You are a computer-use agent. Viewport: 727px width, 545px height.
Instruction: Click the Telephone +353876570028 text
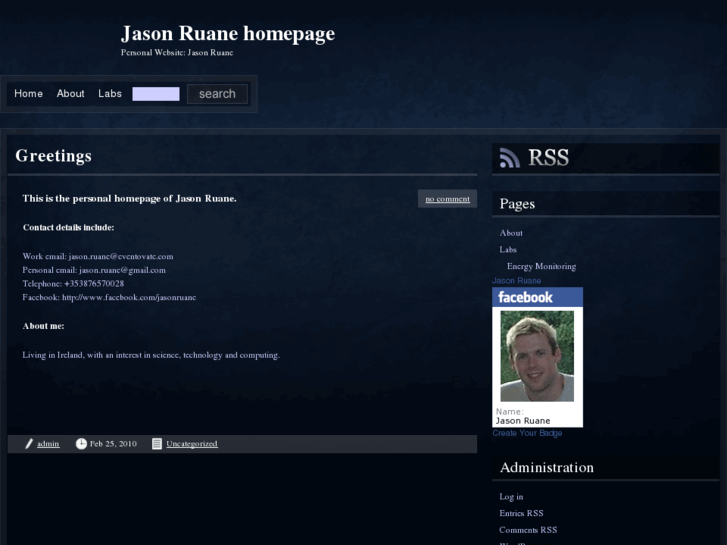click(x=73, y=284)
